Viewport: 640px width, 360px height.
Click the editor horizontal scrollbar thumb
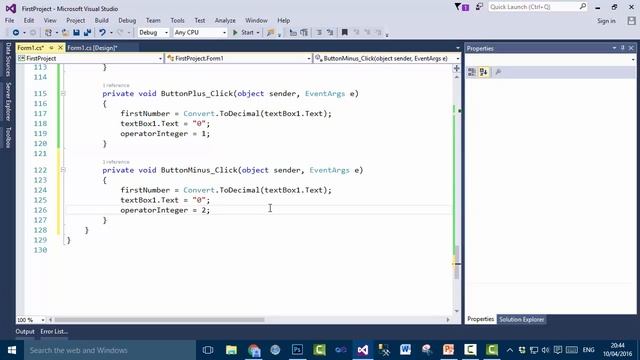click(x=159, y=320)
